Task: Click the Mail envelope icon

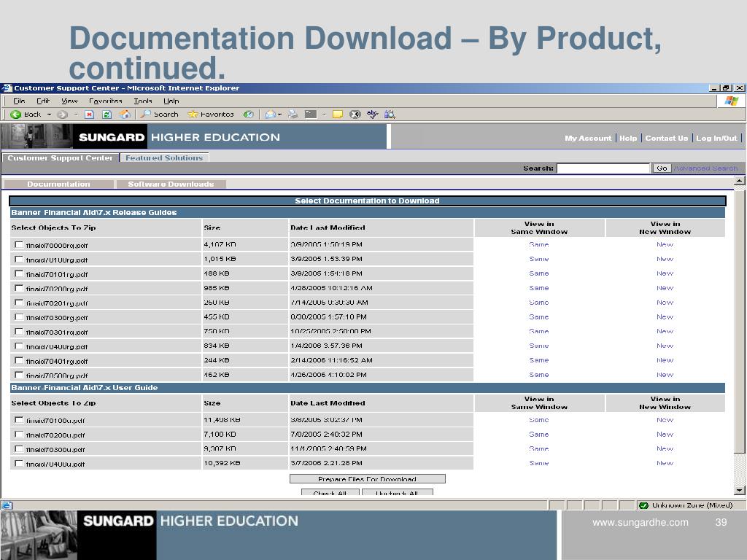Action: point(270,114)
